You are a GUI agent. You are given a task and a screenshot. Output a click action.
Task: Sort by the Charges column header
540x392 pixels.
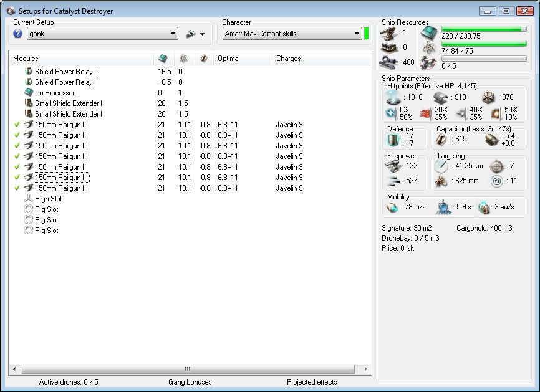[x=322, y=59]
